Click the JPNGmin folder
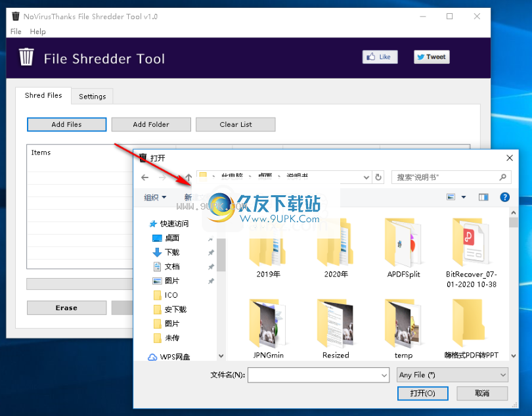This screenshot has width=532, height=416. (x=268, y=328)
